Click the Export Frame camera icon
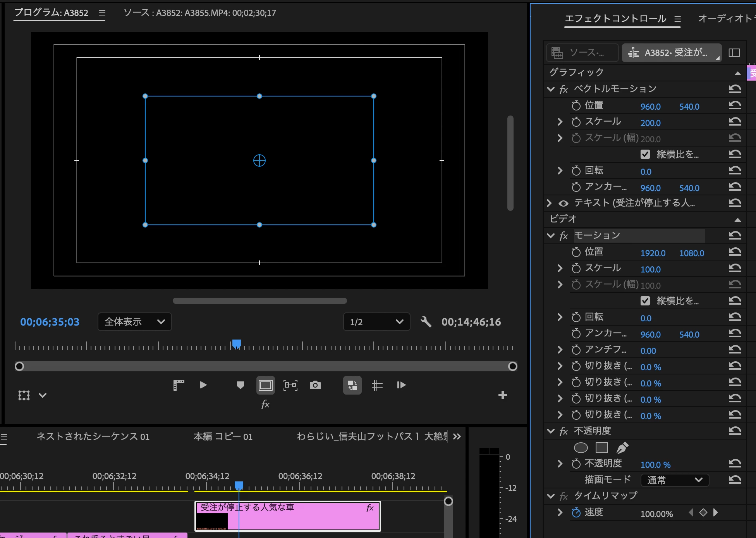The image size is (756, 538). pos(315,385)
